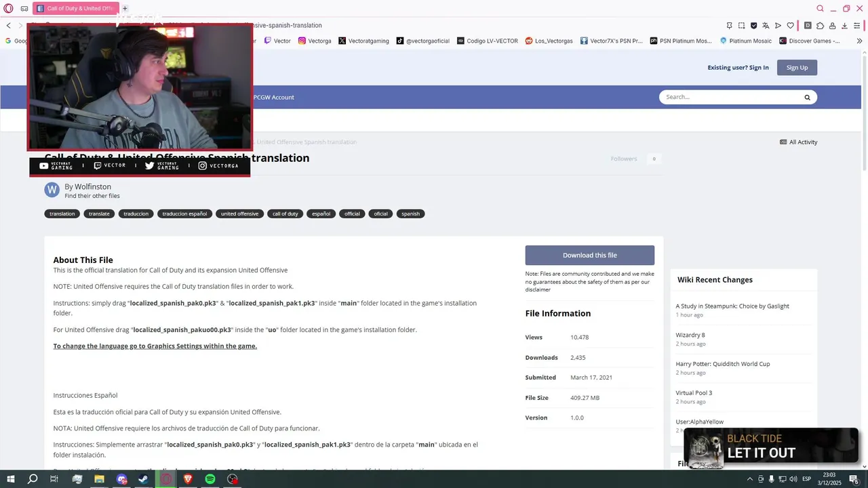
Task: Open Harry Potter: Quidditch World Cup link
Action: 723,364
